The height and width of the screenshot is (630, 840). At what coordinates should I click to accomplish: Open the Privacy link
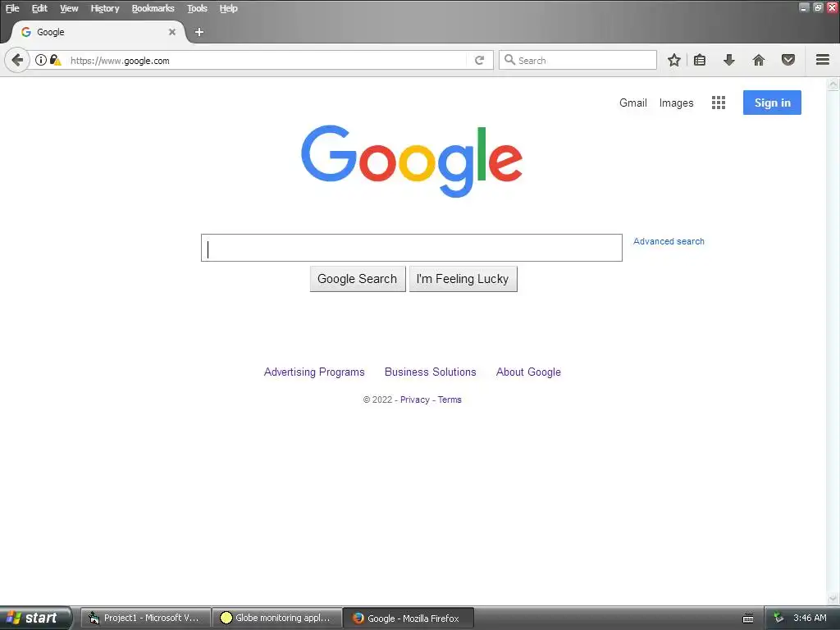[x=414, y=399]
